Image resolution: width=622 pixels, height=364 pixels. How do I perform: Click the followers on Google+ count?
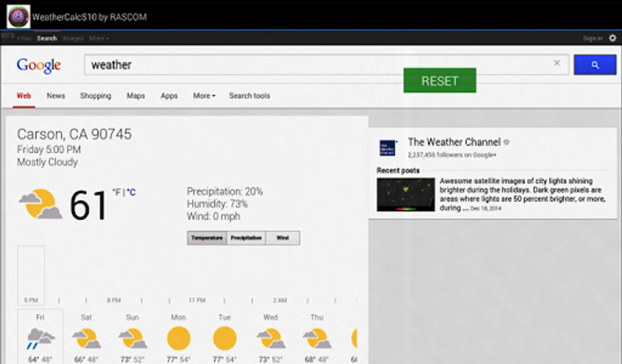(x=452, y=155)
